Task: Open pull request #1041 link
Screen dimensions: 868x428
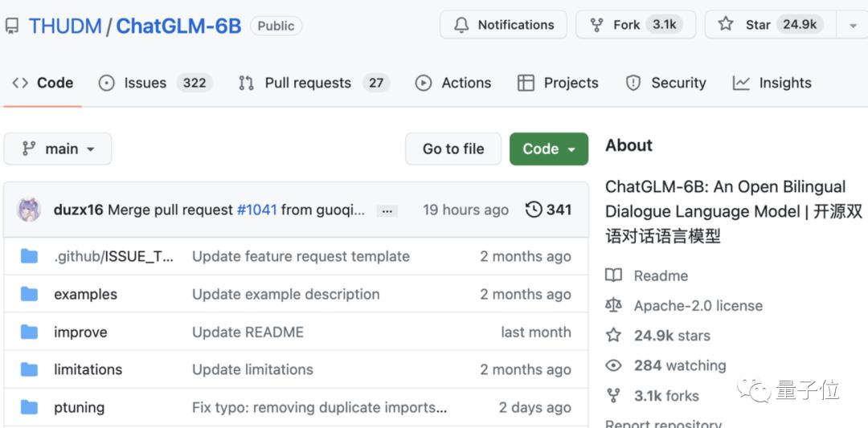Action: [x=257, y=210]
